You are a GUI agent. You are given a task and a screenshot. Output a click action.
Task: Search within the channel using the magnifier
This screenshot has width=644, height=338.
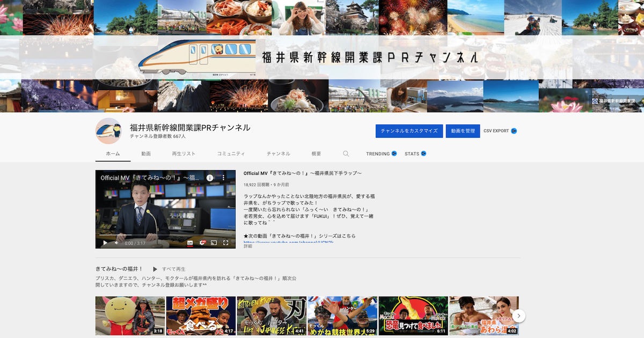[346, 154]
